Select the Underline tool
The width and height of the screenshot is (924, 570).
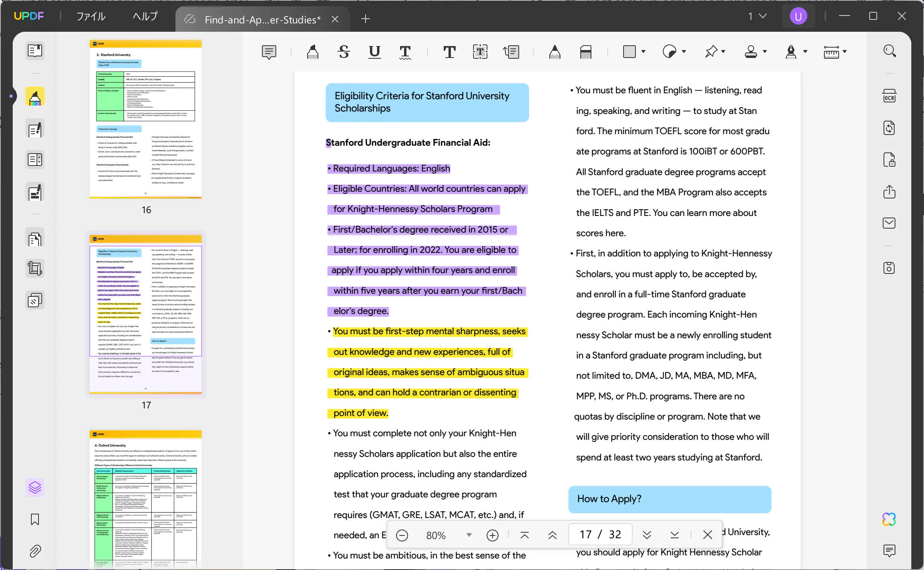click(x=374, y=52)
